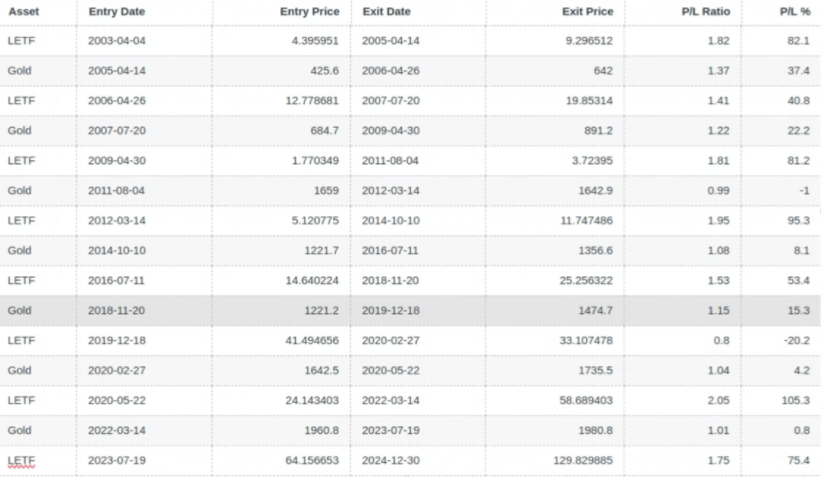Image resolution: width=825 pixels, height=477 pixels.
Task: Click the P/L Ratio value 2.05
Action: point(718,401)
